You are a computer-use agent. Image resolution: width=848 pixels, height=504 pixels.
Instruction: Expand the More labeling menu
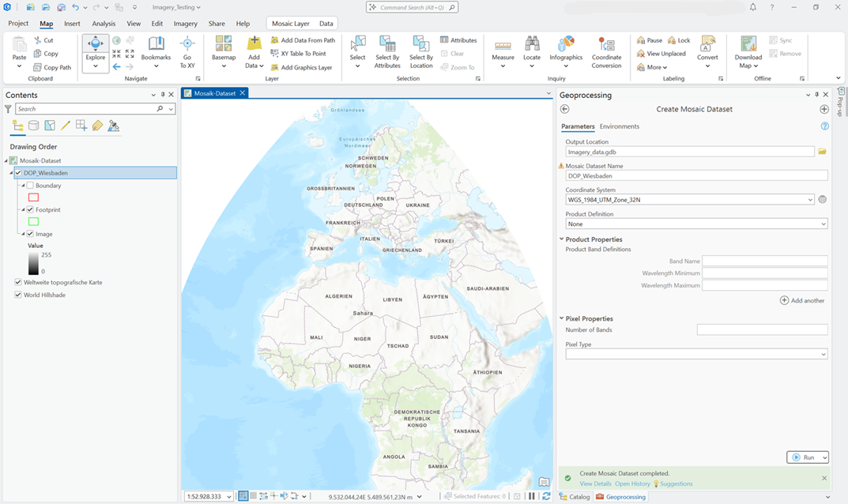(652, 68)
